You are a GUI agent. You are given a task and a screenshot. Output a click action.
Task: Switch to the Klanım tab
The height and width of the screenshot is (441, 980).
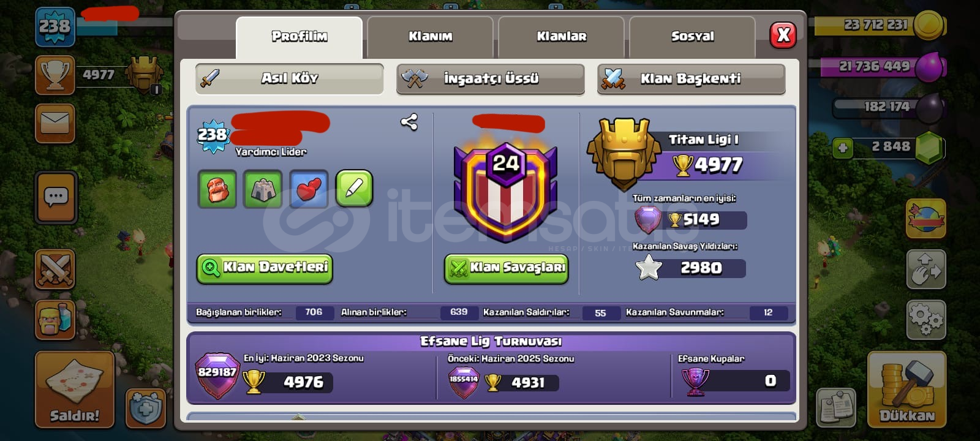point(430,36)
